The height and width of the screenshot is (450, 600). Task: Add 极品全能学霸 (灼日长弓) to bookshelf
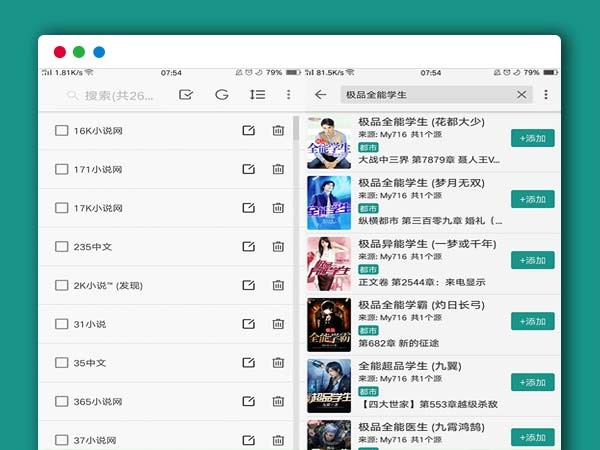click(532, 321)
